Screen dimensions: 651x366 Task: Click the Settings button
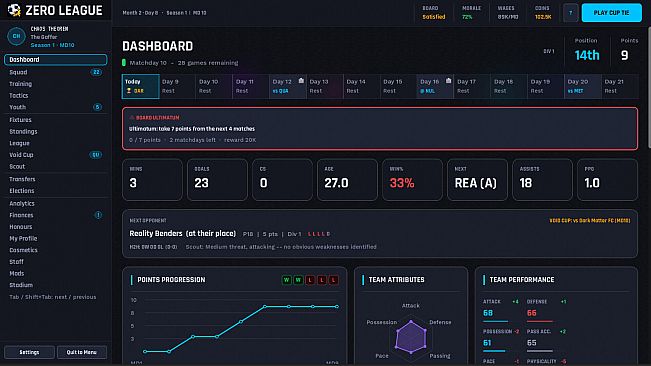click(29, 352)
